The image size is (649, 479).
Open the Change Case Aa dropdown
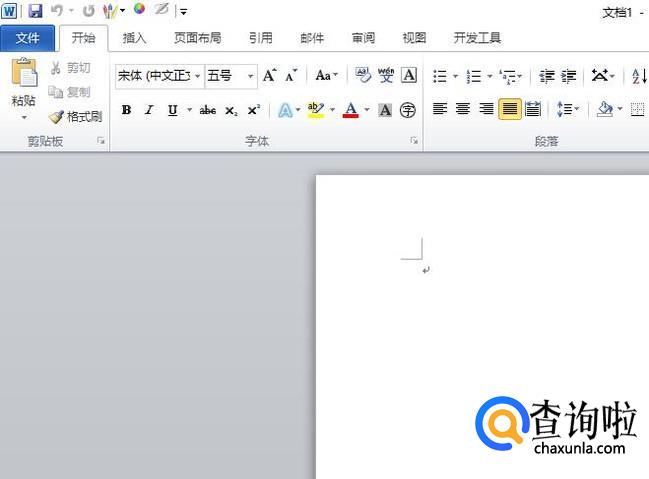point(327,75)
